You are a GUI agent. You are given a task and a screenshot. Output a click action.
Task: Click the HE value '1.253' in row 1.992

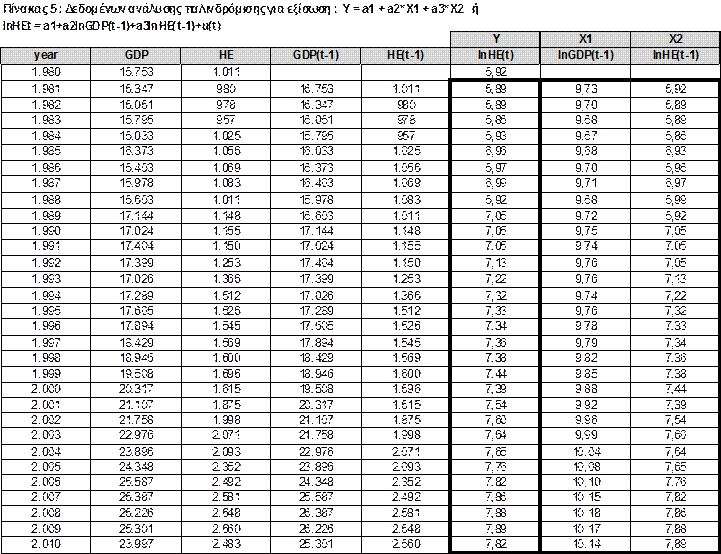pyautogui.click(x=226, y=263)
